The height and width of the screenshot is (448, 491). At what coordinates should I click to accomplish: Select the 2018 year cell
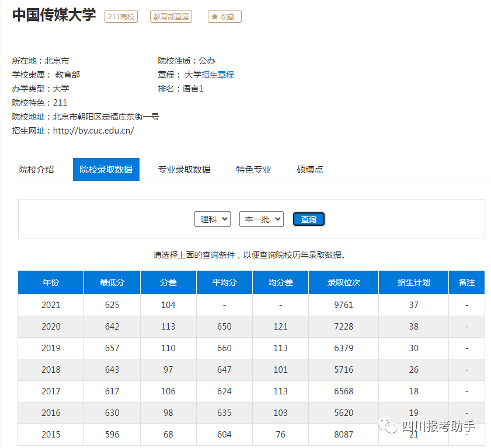click(51, 370)
